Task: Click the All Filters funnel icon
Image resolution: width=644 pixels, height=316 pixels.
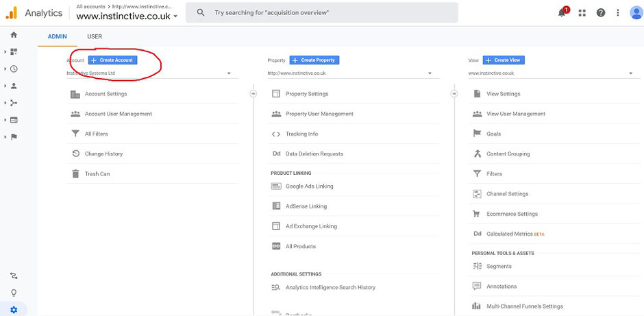Action: (x=75, y=134)
